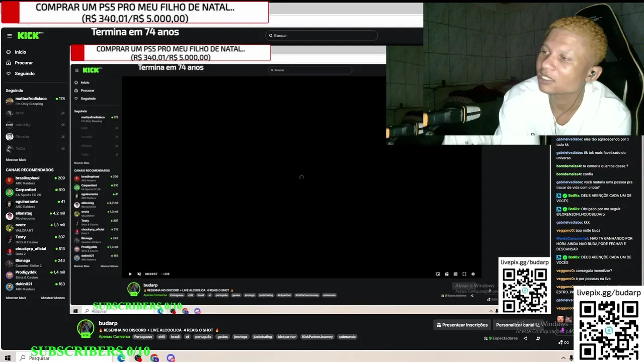The height and width of the screenshot is (362, 644).
Task: Select the kickpartner tag
Action: 287,336
